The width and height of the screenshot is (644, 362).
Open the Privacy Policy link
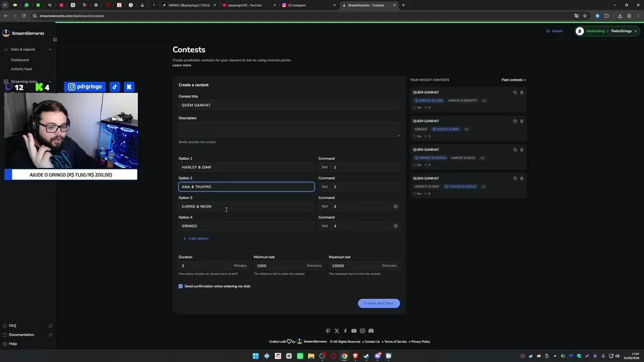click(421, 342)
